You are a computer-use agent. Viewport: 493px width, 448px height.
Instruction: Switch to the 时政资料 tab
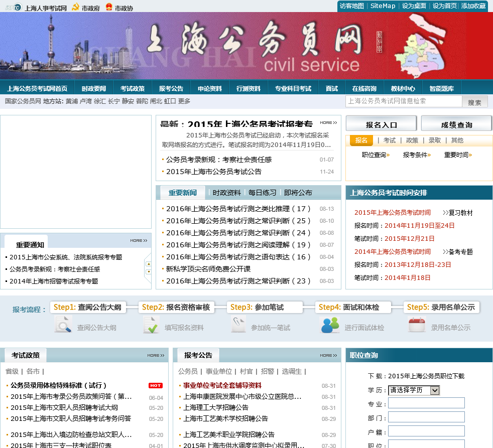click(227, 193)
